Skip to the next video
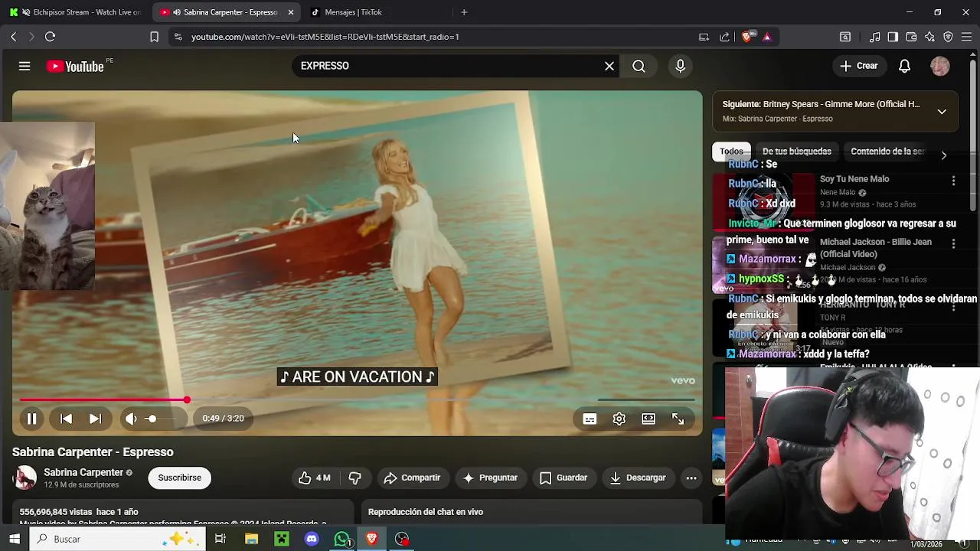Screen dimensions: 980x551 (x=95, y=419)
